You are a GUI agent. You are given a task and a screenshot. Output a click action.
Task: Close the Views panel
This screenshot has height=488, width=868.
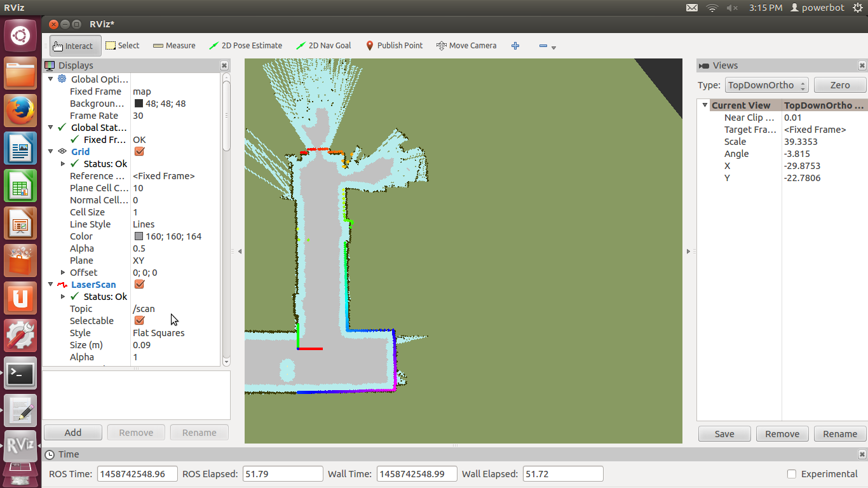862,65
